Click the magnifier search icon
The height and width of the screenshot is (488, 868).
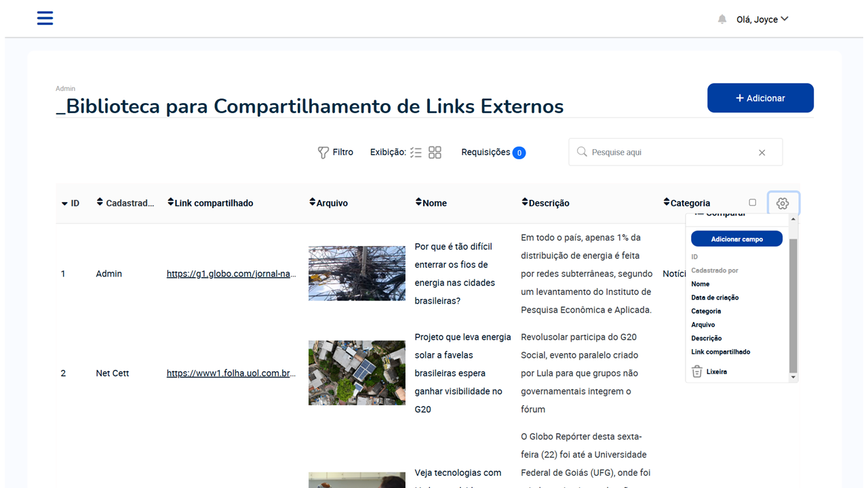[x=581, y=152]
